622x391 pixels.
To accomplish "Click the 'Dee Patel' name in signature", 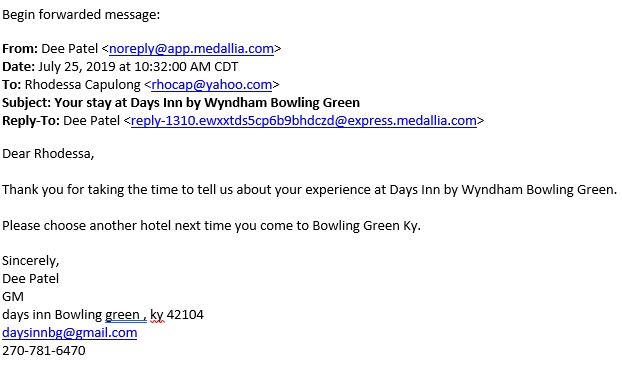I will (x=30, y=279).
